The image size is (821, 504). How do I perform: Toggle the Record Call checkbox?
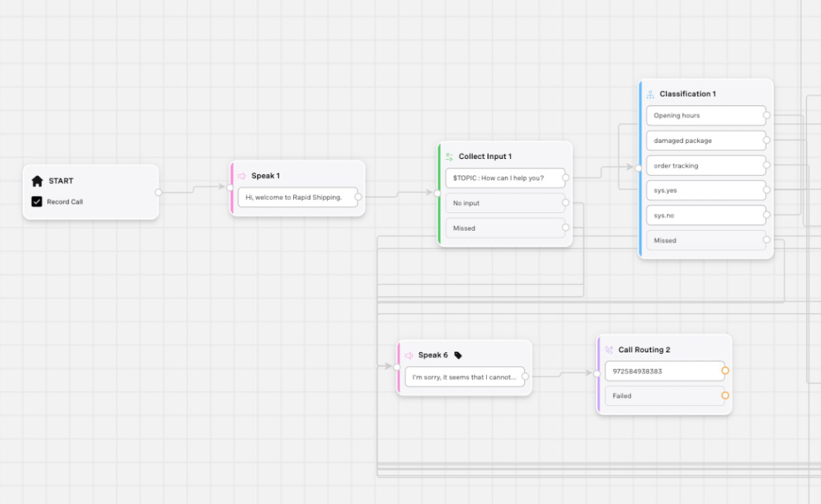(x=37, y=201)
